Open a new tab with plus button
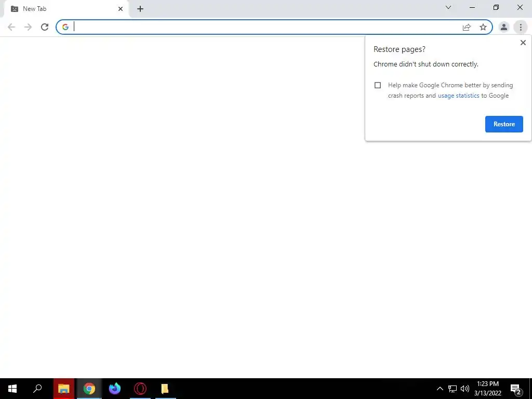Image resolution: width=532 pixels, height=399 pixels. (x=140, y=9)
